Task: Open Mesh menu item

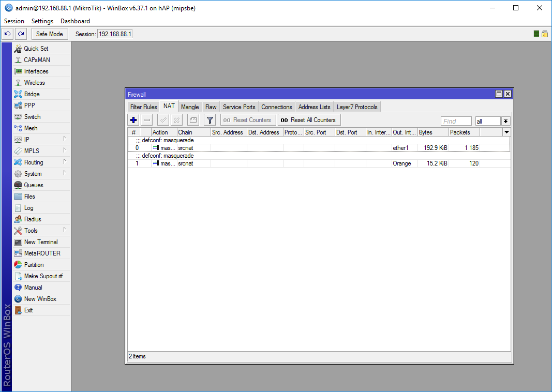Action: tap(41, 128)
